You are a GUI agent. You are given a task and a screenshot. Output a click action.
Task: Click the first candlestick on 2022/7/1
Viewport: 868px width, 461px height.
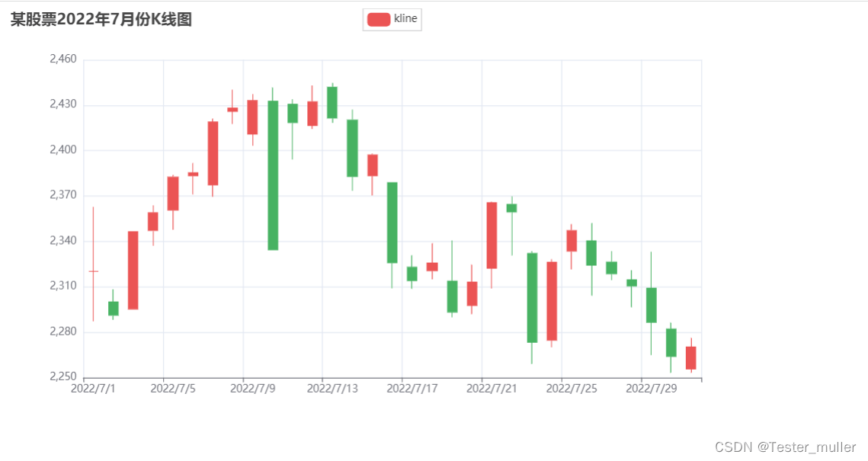coord(93,271)
